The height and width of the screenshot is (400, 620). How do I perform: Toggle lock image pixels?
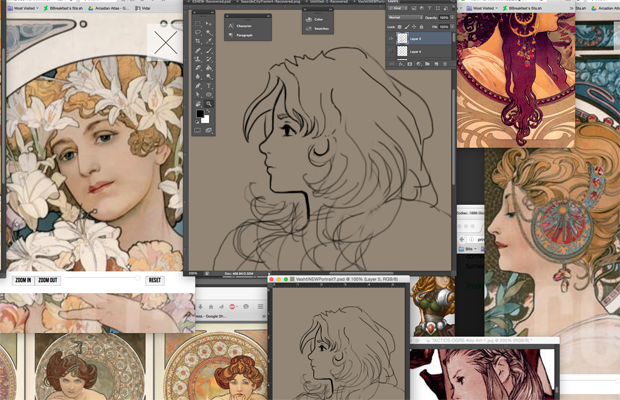[407, 27]
